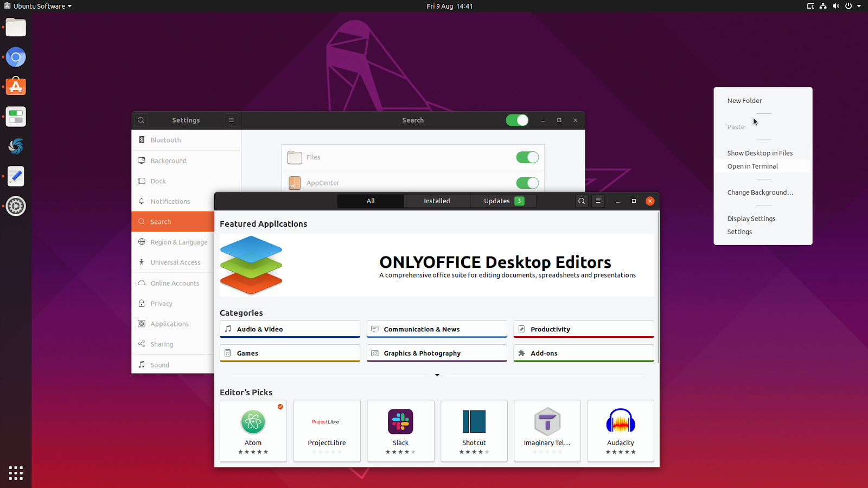
Task: Select the Slack app thumbnail
Action: 400,430
